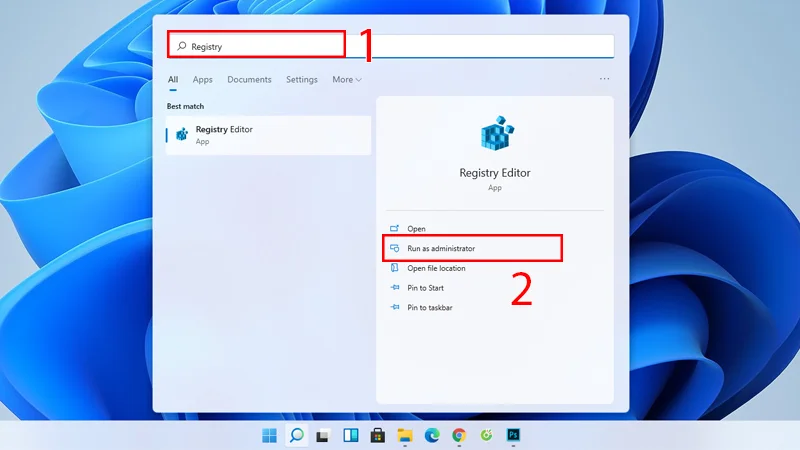Switch to the Apps tab
This screenshot has height=450, width=800.
click(202, 80)
